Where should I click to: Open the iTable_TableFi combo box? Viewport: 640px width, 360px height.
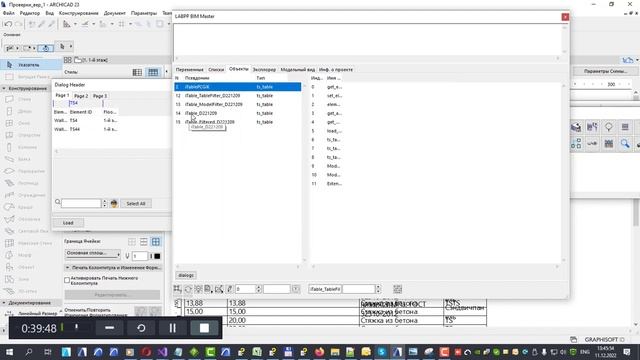pyautogui.click(x=325, y=289)
